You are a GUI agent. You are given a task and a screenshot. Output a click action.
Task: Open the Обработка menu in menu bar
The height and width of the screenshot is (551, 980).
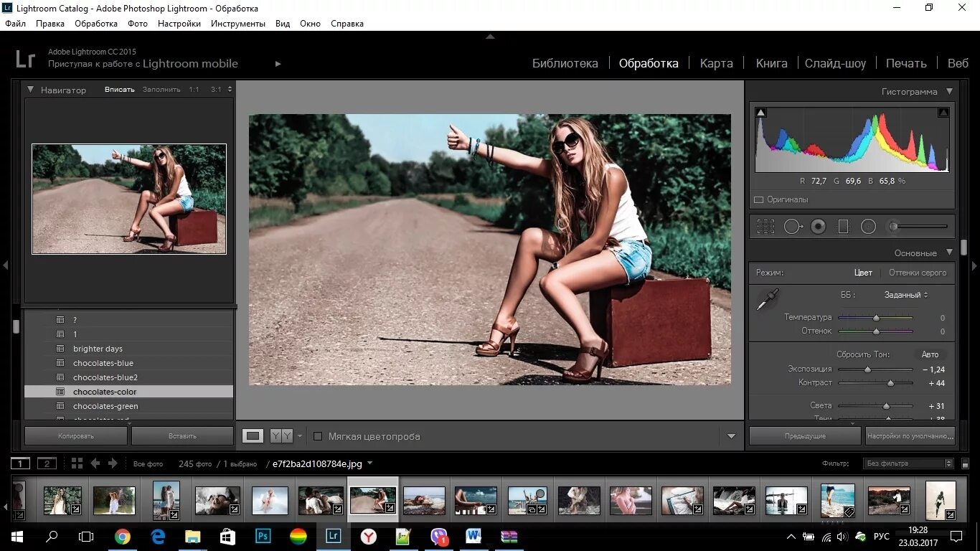tap(96, 24)
